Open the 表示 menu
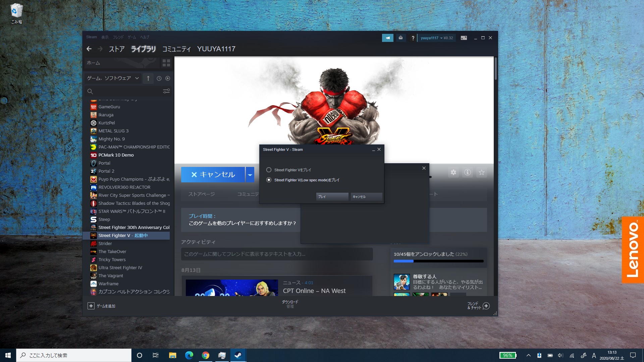 click(x=105, y=37)
